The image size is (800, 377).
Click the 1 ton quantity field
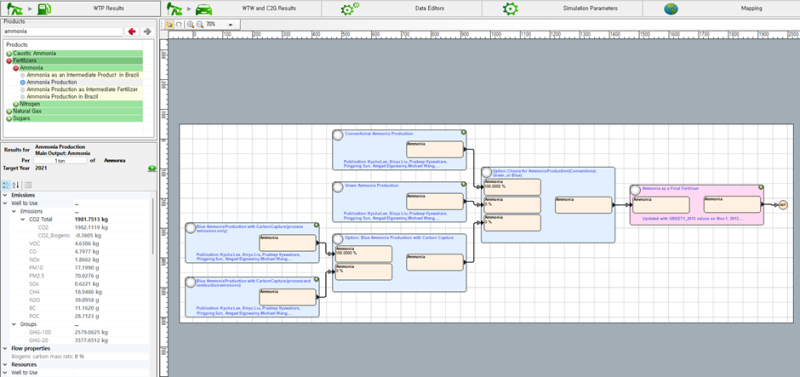[60, 160]
